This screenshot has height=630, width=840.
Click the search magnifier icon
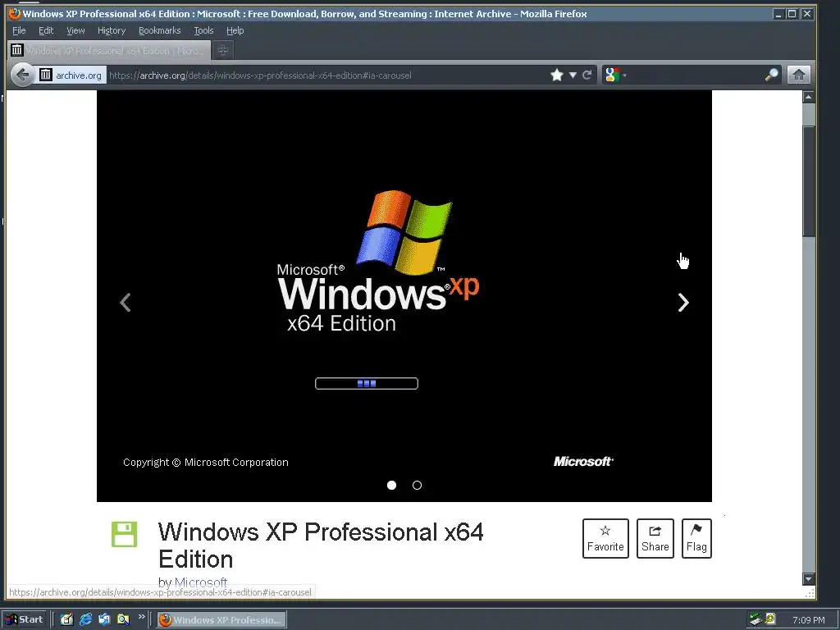[771, 75]
